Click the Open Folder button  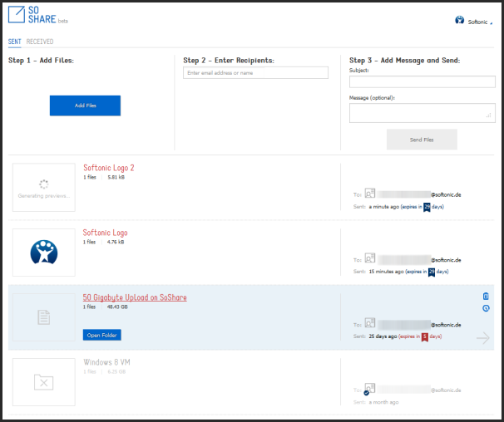pos(102,335)
